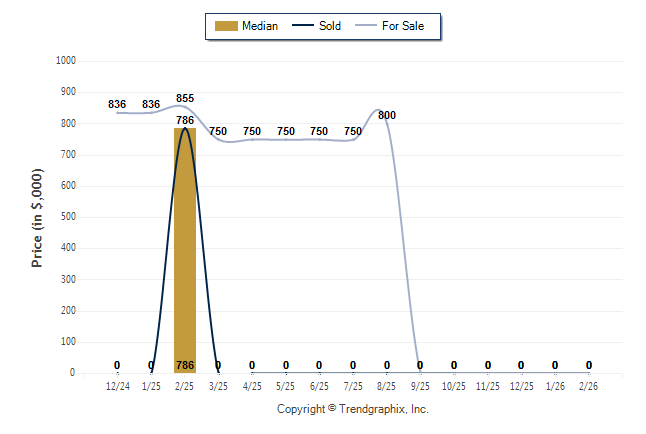The image size is (646, 434).
Task: Click the 750 data label above 7/25
Action: [353, 131]
